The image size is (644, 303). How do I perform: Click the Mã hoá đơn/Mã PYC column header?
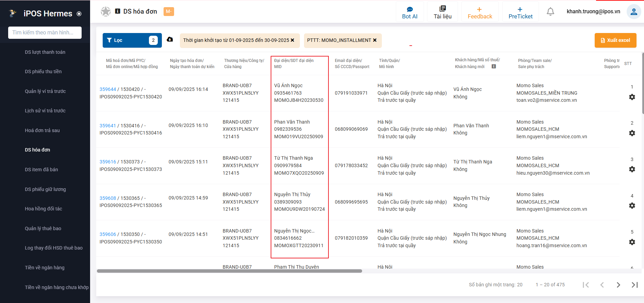[x=126, y=61]
